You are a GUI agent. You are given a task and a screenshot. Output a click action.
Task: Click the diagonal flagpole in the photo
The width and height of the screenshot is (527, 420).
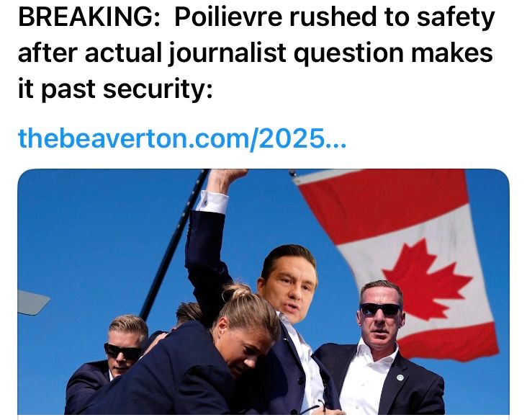(174, 245)
